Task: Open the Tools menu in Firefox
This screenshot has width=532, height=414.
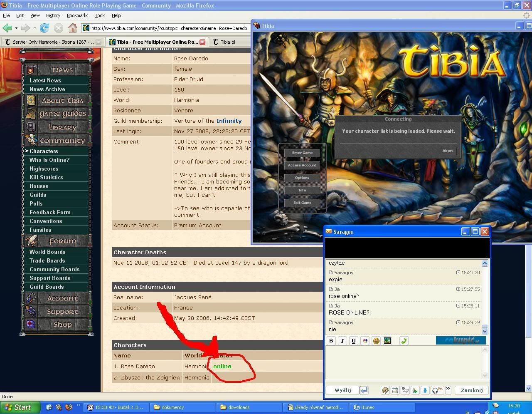Action: pos(100,15)
